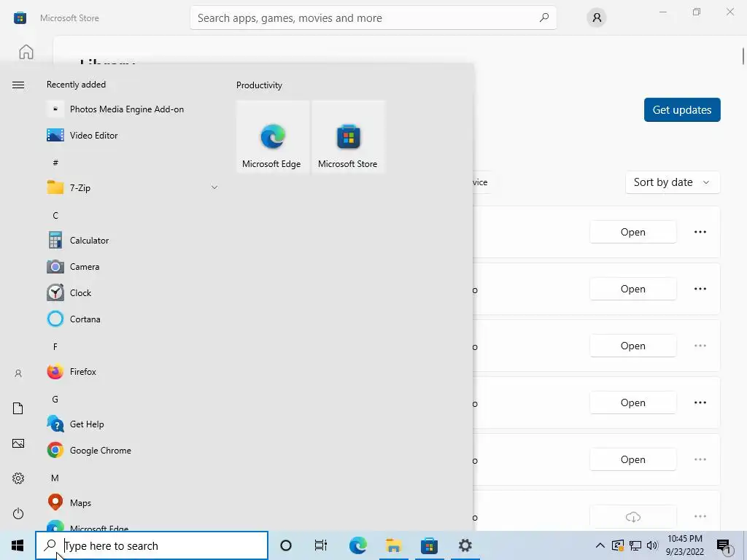Open Settings gear in Start sidebar

pos(18,478)
